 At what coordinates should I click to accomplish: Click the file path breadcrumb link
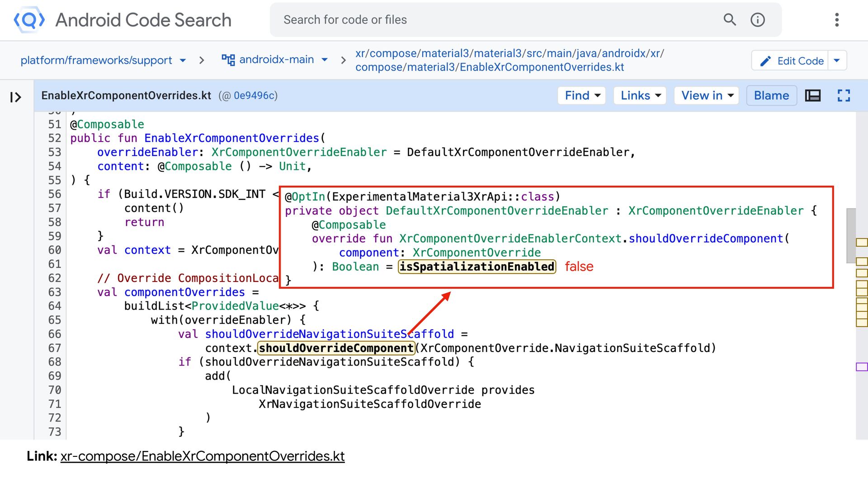click(509, 60)
